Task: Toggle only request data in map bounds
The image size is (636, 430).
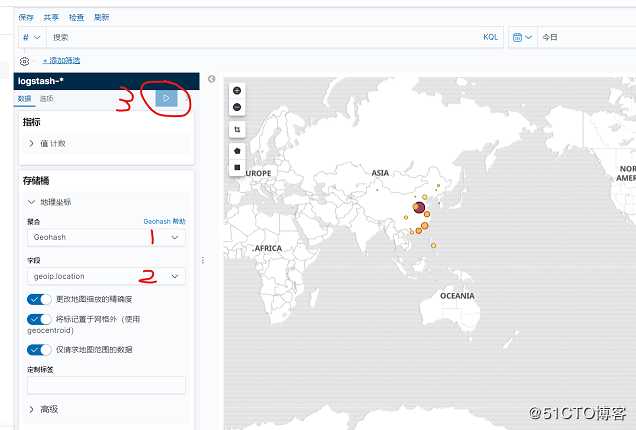Action: point(39,350)
